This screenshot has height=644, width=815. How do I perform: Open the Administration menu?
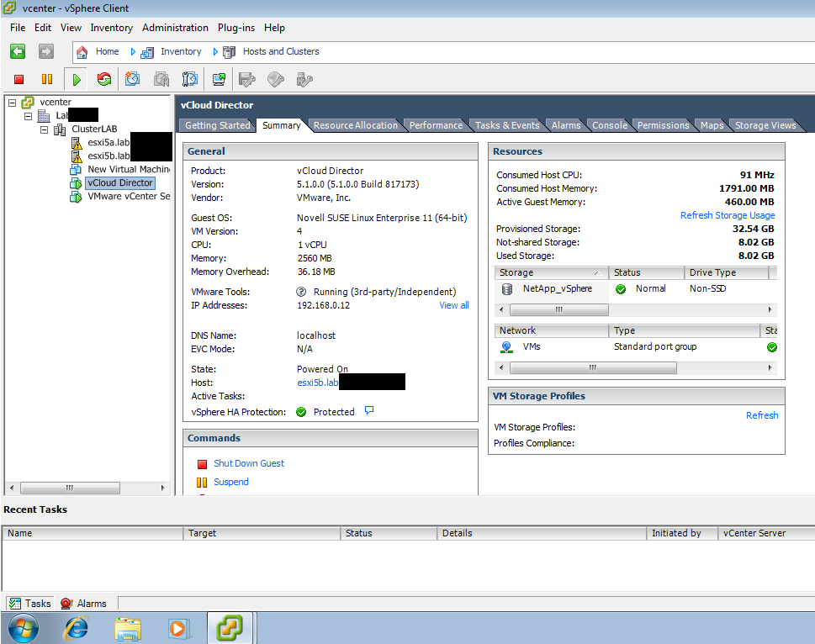point(175,28)
